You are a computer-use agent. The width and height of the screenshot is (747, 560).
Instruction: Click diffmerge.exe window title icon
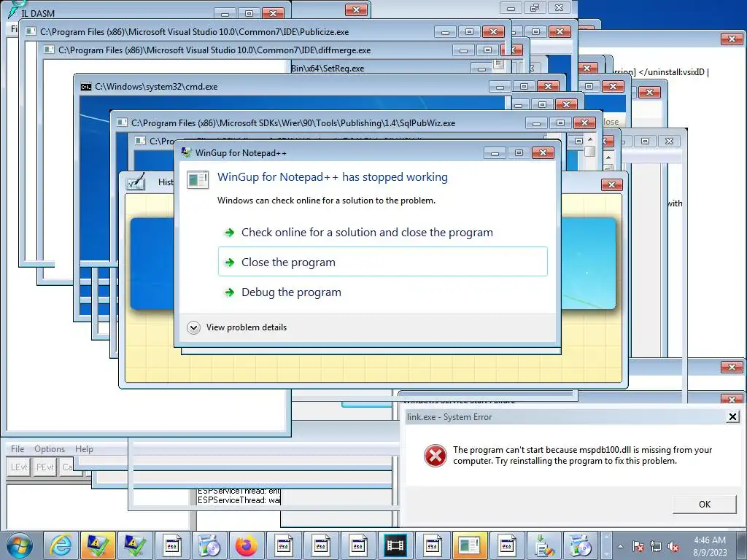(x=49, y=50)
